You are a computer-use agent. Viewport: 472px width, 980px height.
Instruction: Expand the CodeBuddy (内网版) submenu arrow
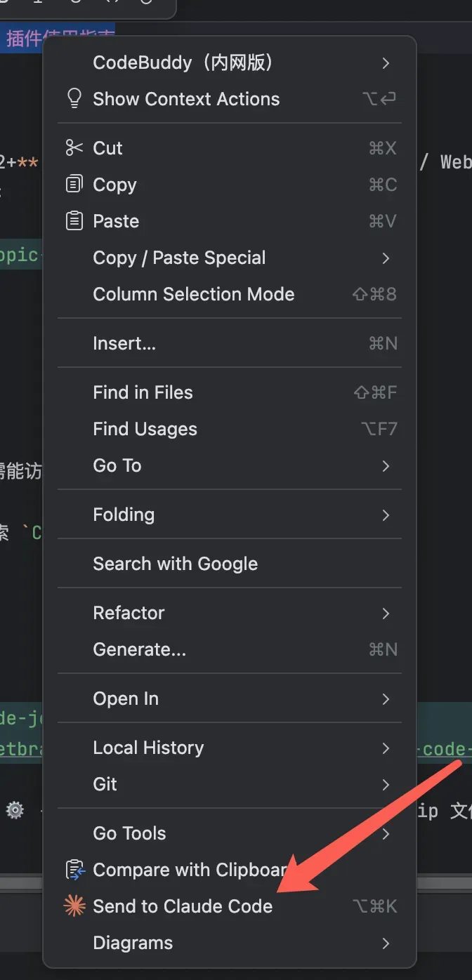(x=386, y=63)
